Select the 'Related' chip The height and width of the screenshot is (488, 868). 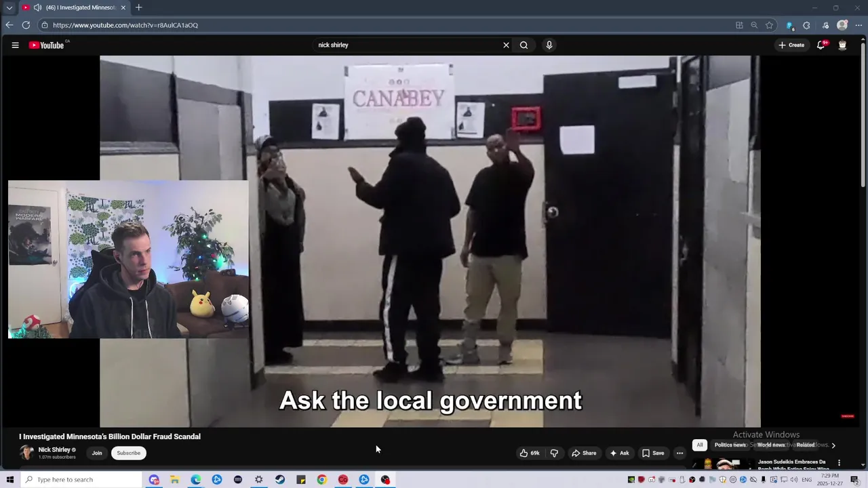click(x=806, y=445)
